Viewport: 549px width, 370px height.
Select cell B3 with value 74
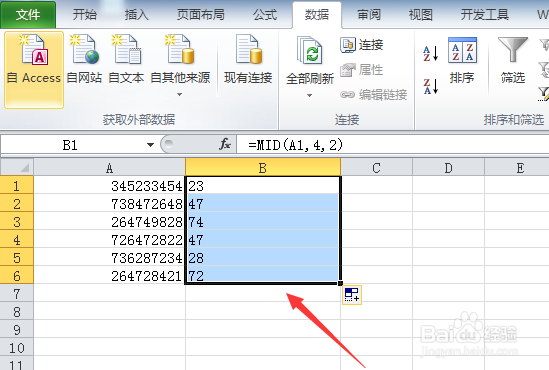[263, 221]
